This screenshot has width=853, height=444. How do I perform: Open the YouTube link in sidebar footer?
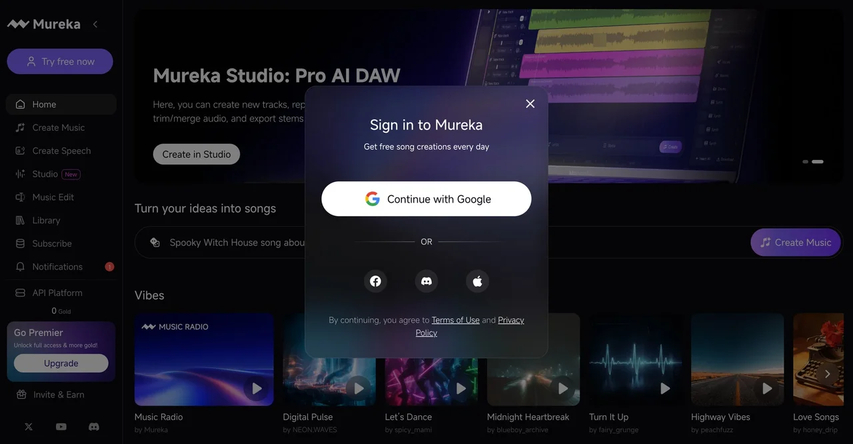point(61,427)
